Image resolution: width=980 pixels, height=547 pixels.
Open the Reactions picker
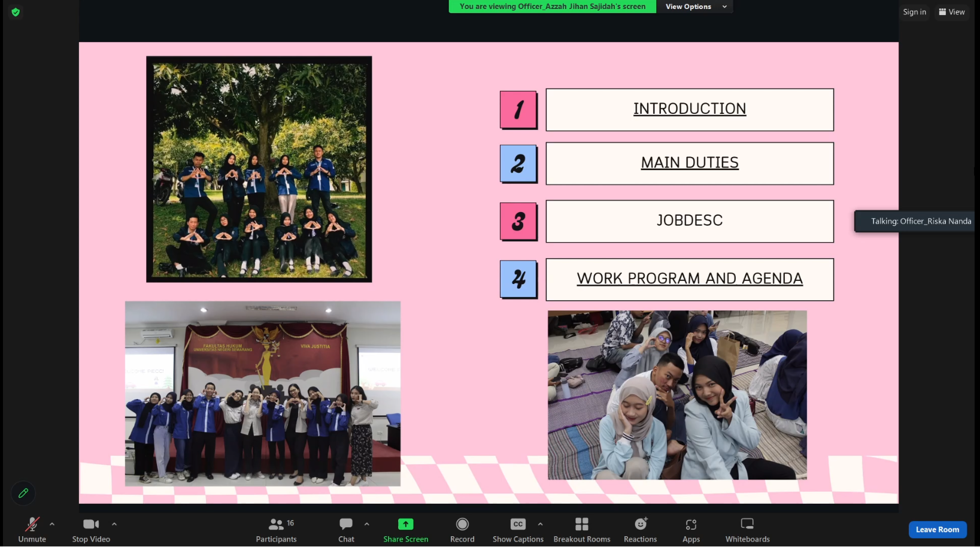(x=640, y=530)
